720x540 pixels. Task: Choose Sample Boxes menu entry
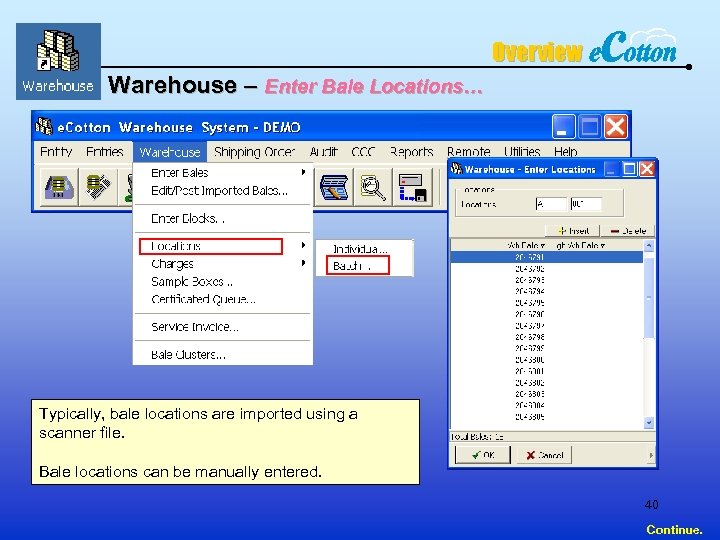pyautogui.click(x=223, y=281)
